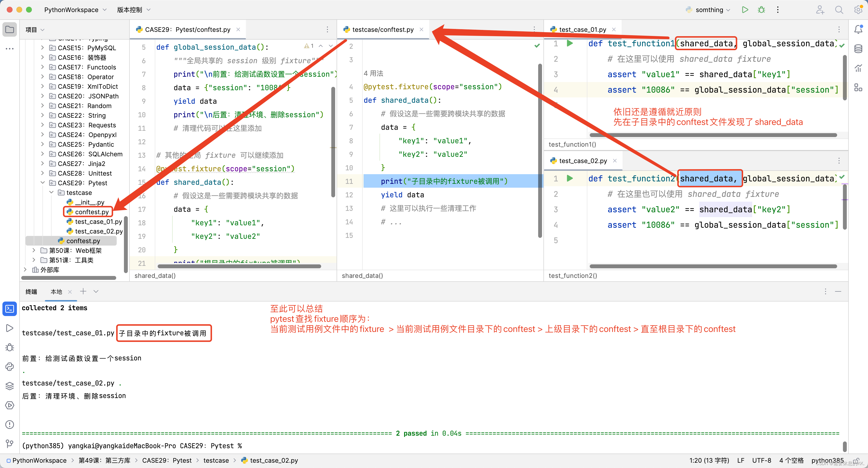The width and height of the screenshot is (868, 468).
Task: Toggle the Project tool window folder icon
Action: [9, 30]
